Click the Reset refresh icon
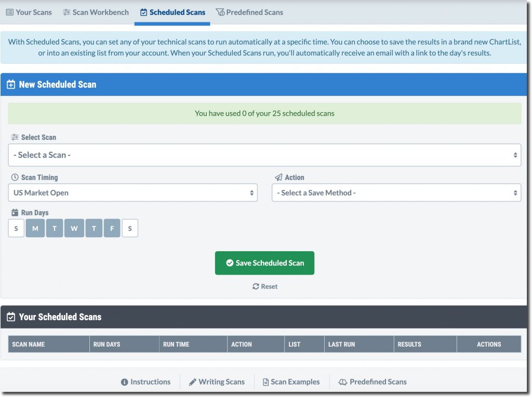Screen dimensions: 532x397 pyautogui.click(x=256, y=286)
